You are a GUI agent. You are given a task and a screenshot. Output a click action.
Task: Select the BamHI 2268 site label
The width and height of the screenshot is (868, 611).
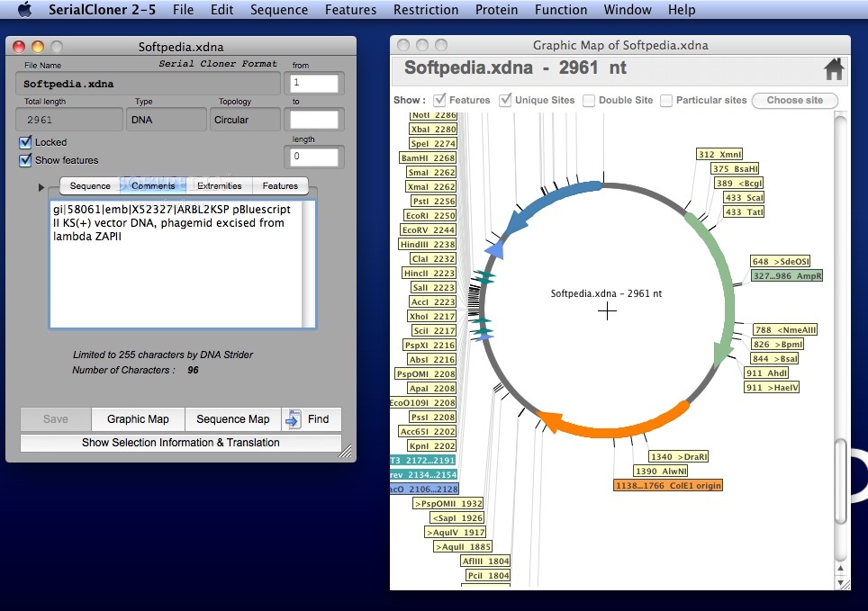pyautogui.click(x=428, y=157)
